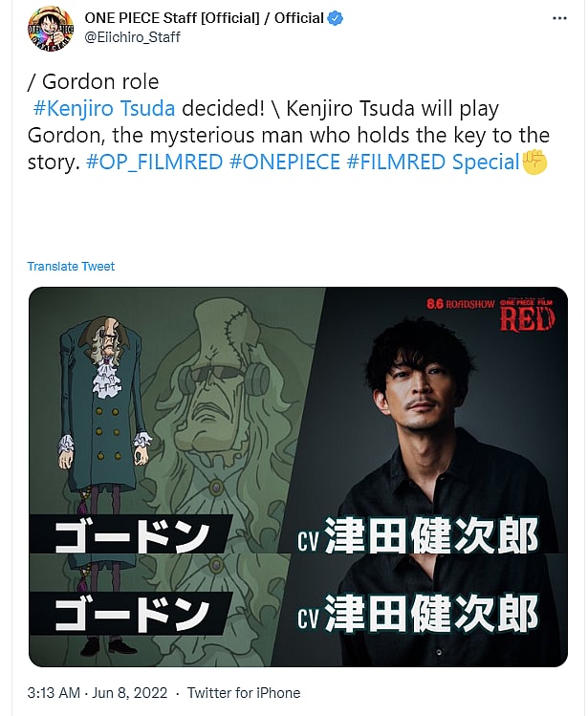The image size is (588, 716).
Task: Open the tweet's three-dot more menu
Action: [559, 18]
